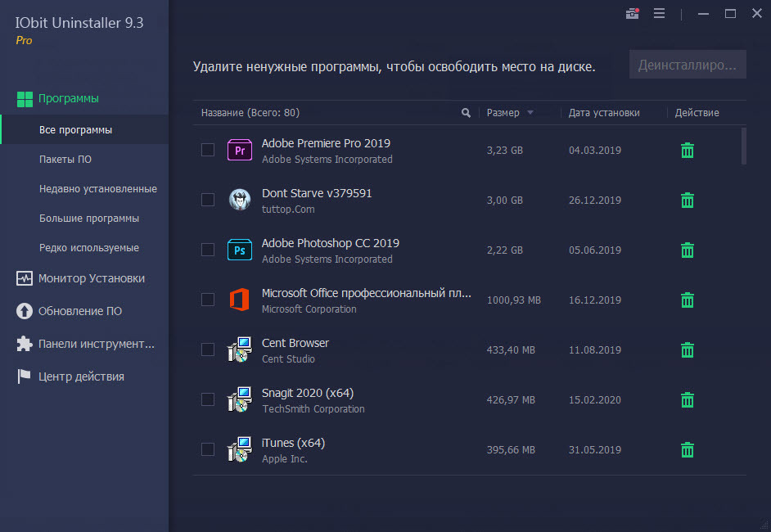Click the TechSmith Corporation publisher text
The image size is (771, 532).
(313, 409)
